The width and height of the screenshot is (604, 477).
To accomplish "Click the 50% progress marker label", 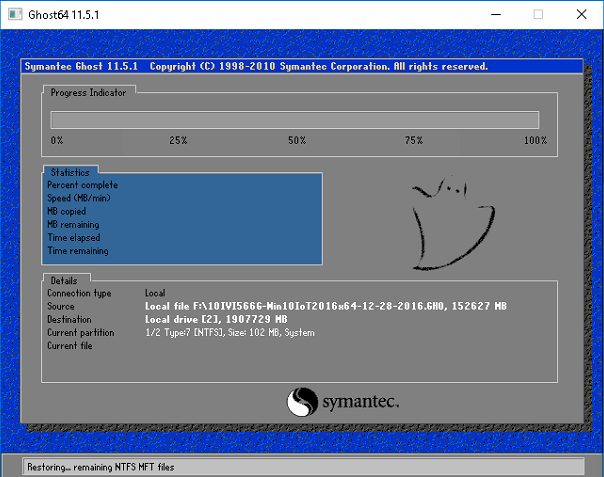I will coord(297,141).
